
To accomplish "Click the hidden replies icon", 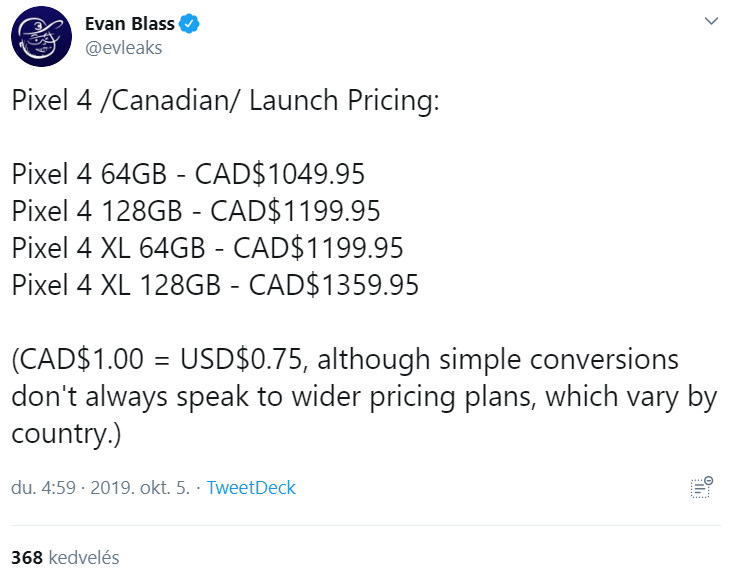I will [x=701, y=487].
